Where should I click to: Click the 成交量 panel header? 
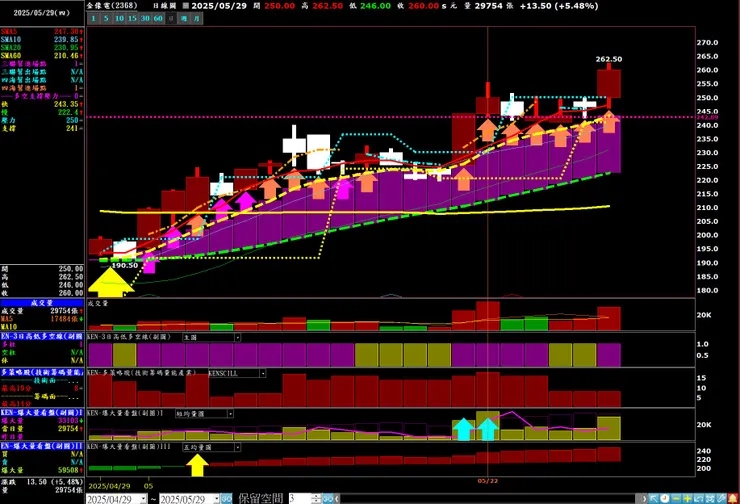(42, 303)
